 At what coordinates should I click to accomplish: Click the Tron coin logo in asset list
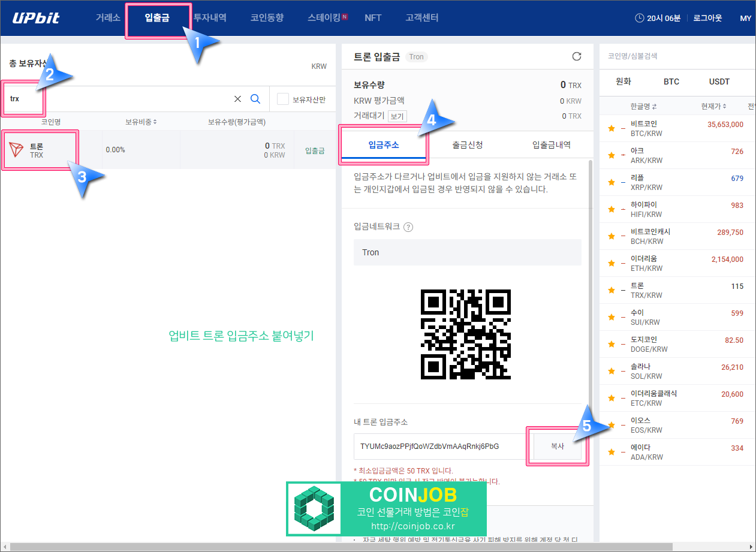(17, 150)
